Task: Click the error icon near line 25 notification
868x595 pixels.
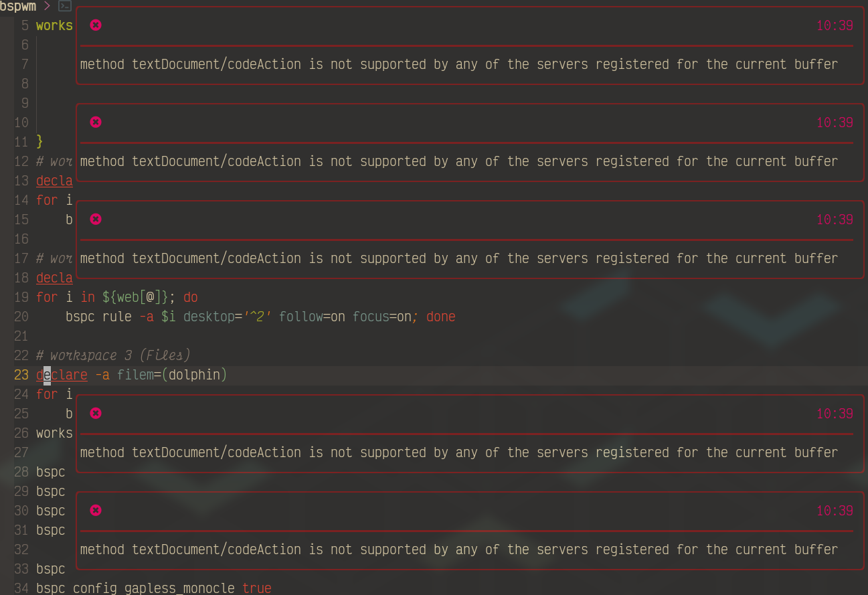Action: click(96, 413)
